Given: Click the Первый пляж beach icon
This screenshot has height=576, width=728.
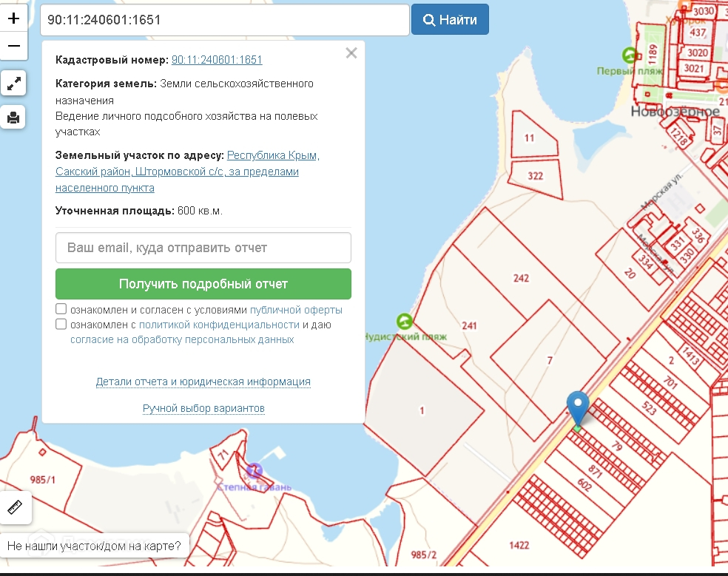Looking at the screenshot, I should pyautogui.click(x=629, y=55).
